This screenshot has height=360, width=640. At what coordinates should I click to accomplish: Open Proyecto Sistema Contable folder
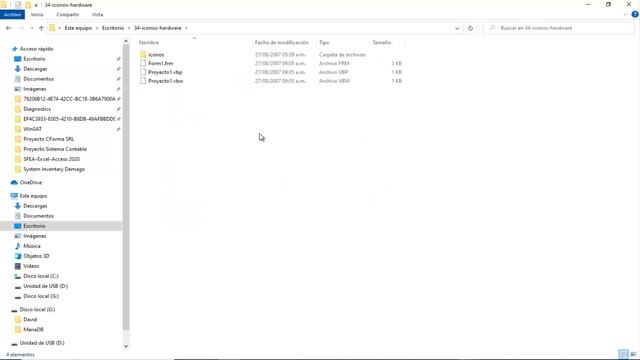[x=55, y=149]
